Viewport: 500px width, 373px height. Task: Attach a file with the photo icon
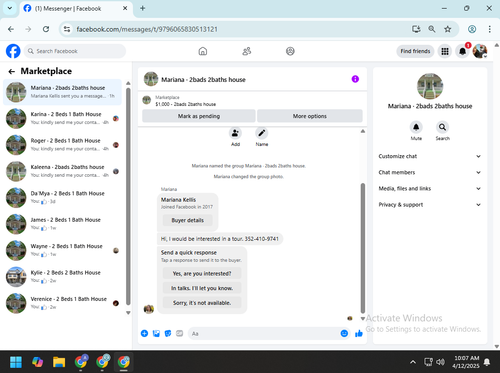pyautogui.click(x=156, y=333)
